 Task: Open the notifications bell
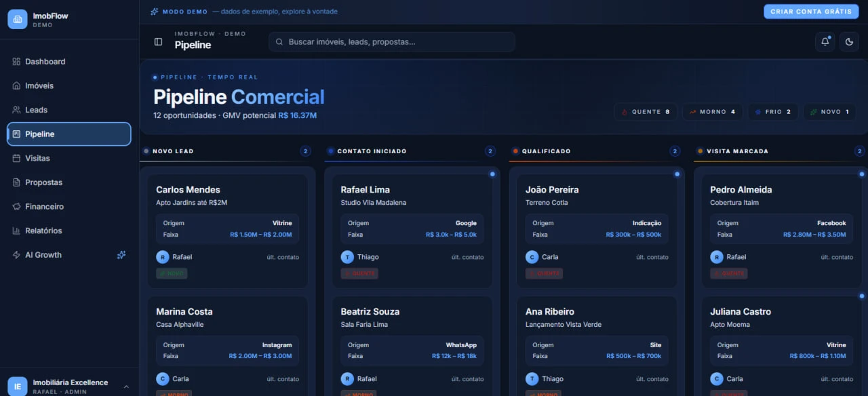[825, 41]
